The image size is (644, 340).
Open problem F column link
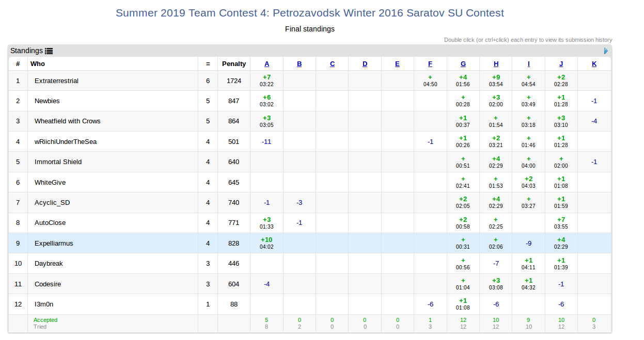[x=430, y=64]
